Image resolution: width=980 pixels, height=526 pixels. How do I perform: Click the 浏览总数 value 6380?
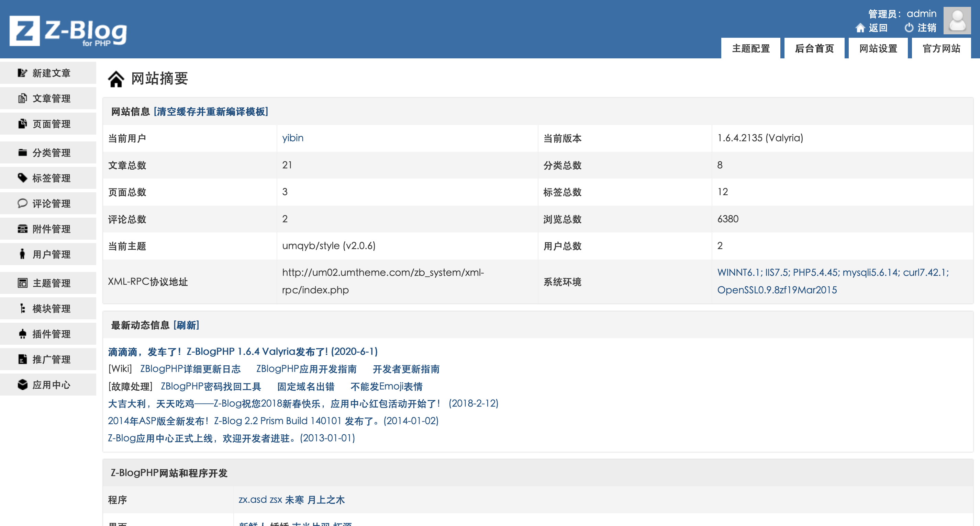click(x=728, y=219)
